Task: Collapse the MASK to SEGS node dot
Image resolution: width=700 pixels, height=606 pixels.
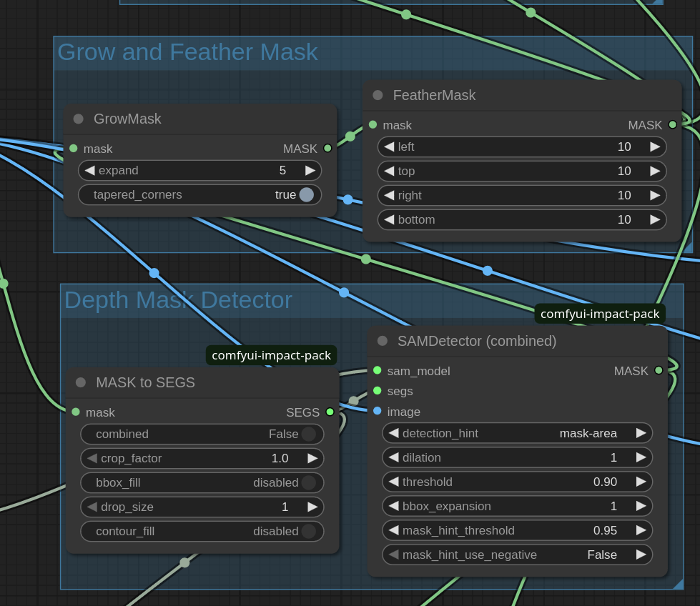Action: pos(81,382)
